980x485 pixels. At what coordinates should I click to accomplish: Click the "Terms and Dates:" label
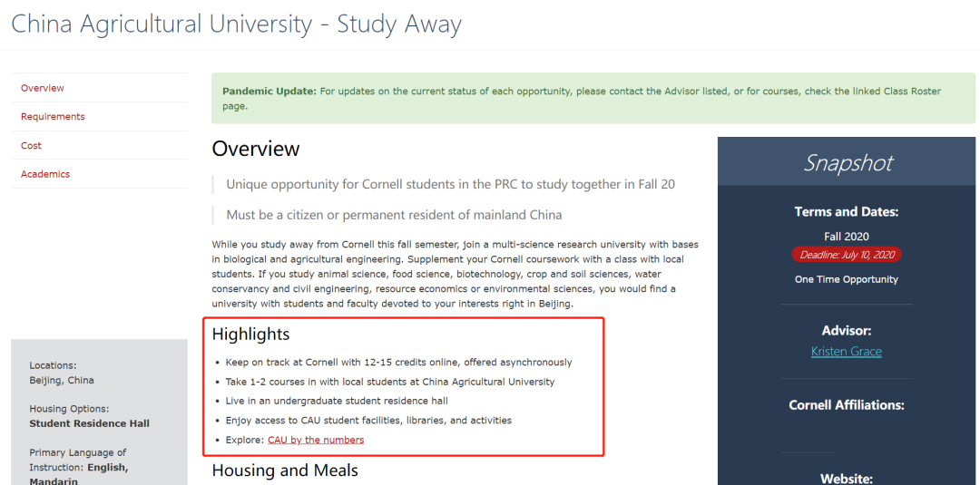pyautogui.click(x=846, y=212)
